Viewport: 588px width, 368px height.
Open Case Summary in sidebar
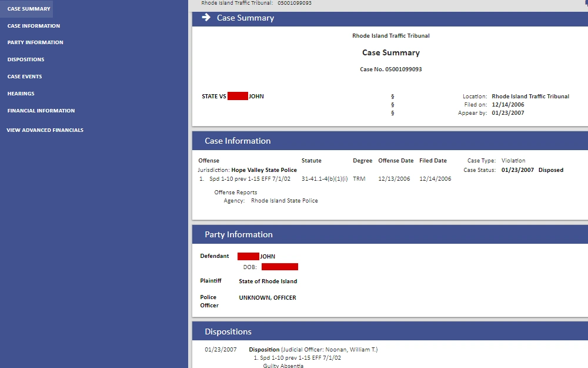point(28,9)
